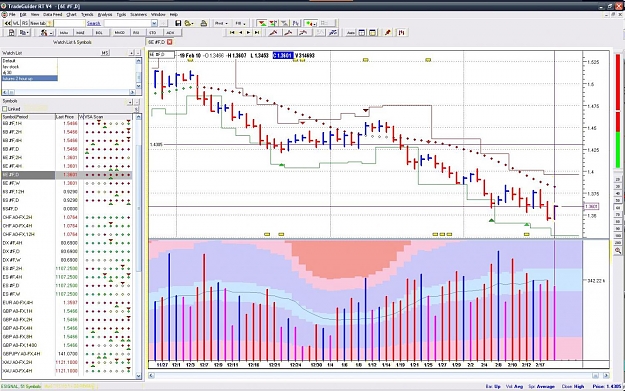Click the New tab button
Image resolution: width=625 pixels, height=391 pixels.
pyautogui.click(x=41, y=24)
